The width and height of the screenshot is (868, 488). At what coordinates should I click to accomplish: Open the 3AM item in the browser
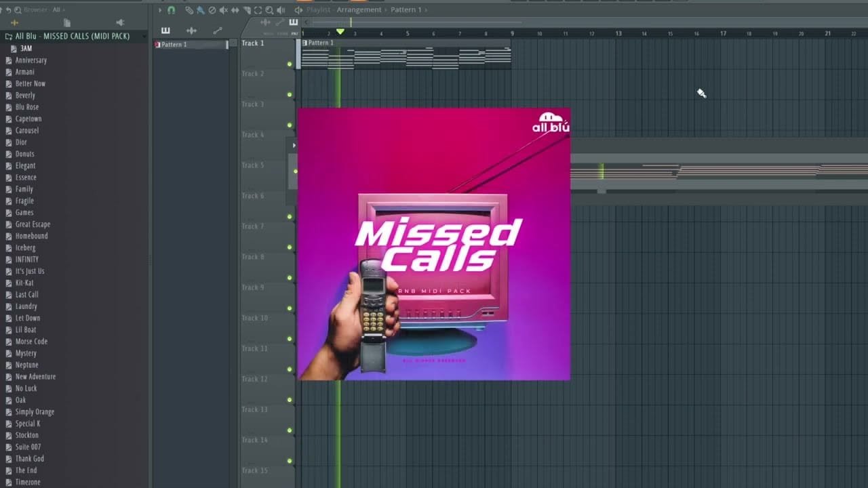(26, 48)
